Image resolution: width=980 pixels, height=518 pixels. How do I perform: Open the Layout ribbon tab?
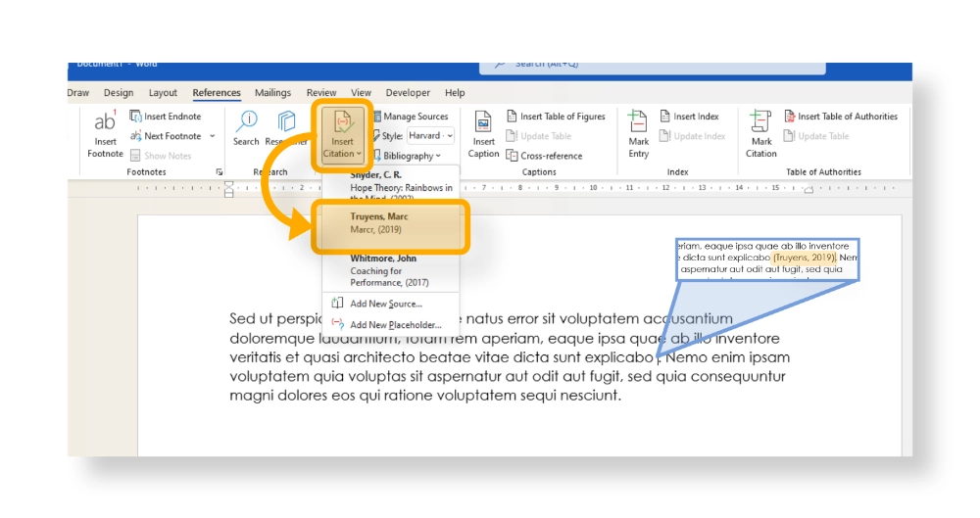point(163,93)
